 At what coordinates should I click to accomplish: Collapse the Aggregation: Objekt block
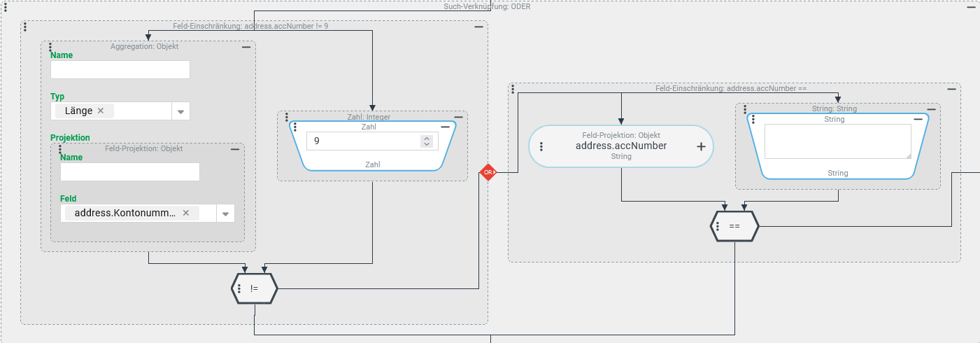pos(246,47)
